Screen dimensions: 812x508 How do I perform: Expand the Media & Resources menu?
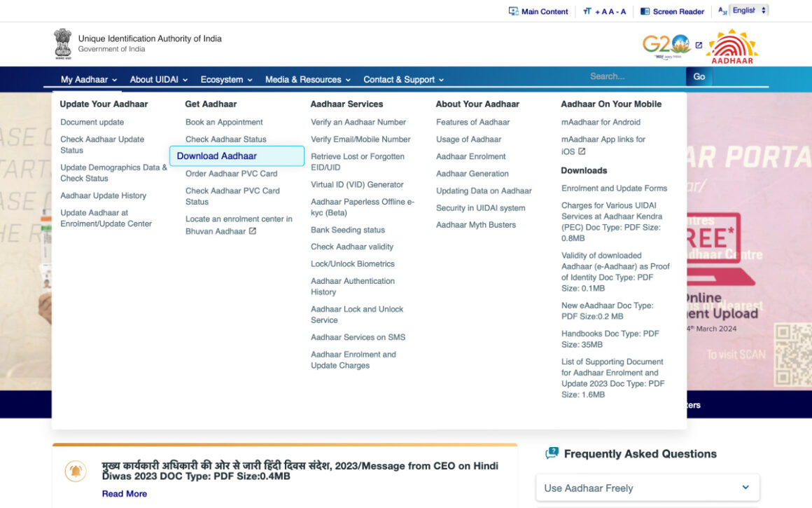pyautogui.click(x=307, y=80)
